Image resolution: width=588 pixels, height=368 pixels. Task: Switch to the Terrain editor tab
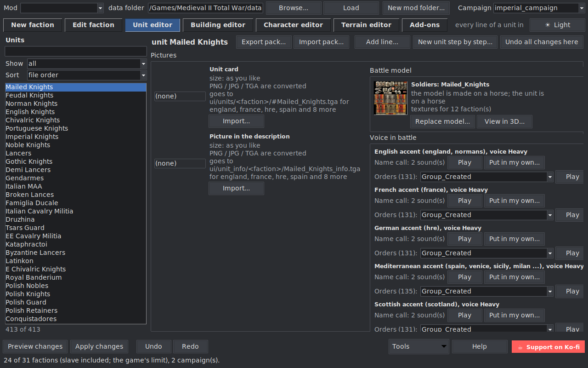(366, 25)
